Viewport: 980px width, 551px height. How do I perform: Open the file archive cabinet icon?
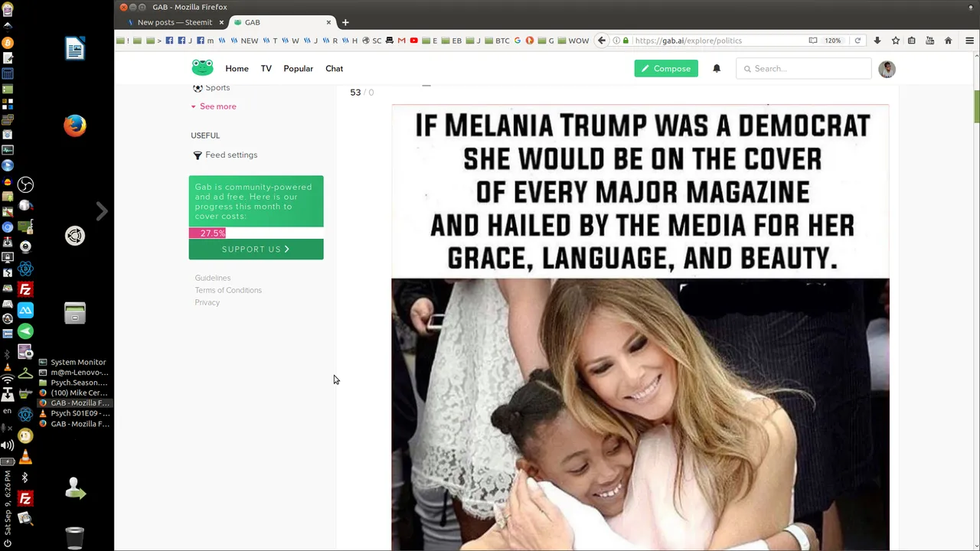tap(75, 313)
